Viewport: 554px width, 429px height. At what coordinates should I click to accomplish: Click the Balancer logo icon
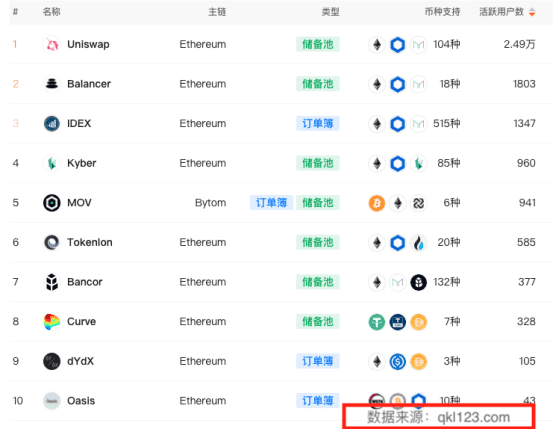[x=52, y=84]
